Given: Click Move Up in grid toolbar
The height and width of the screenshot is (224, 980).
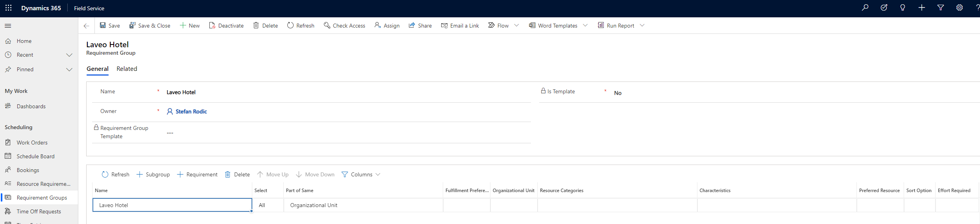Looking at the screenshot, I should [x=272, y=174].
